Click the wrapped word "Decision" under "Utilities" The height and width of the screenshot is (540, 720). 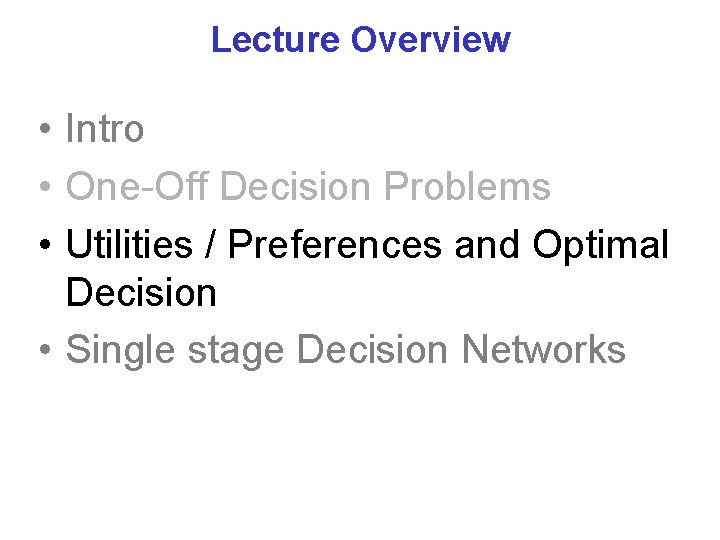point(141,294)
